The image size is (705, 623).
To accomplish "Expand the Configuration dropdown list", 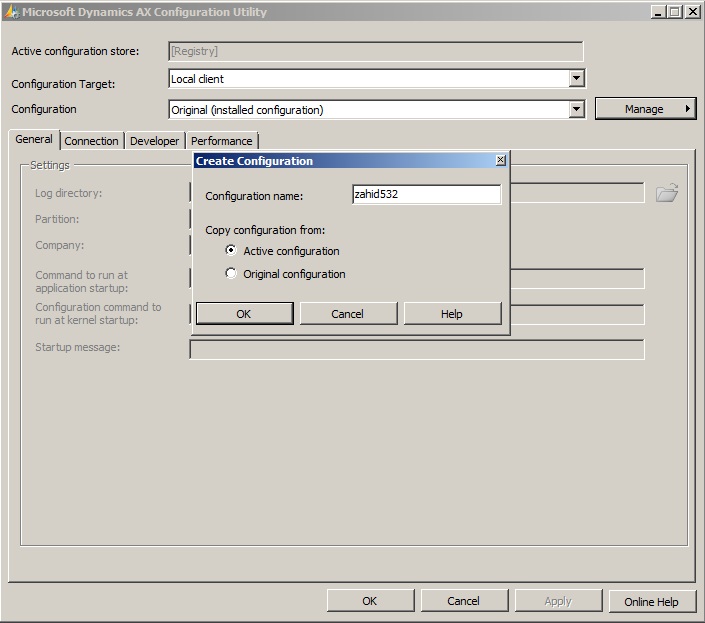I will click(x=576, y=109).
